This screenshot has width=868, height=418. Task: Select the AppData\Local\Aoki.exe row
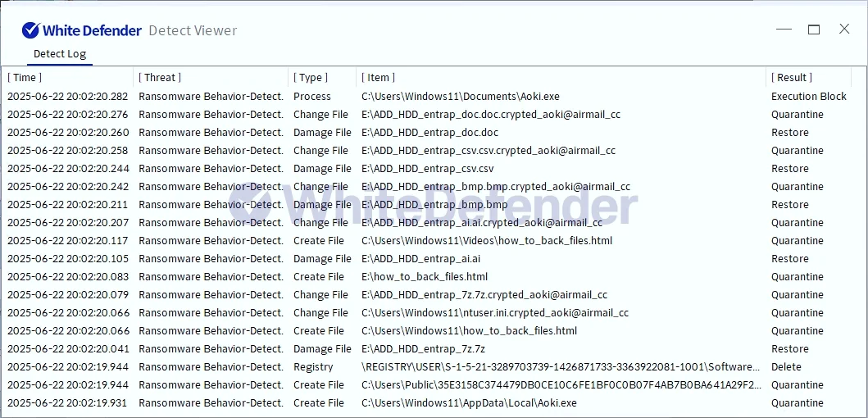469,403
